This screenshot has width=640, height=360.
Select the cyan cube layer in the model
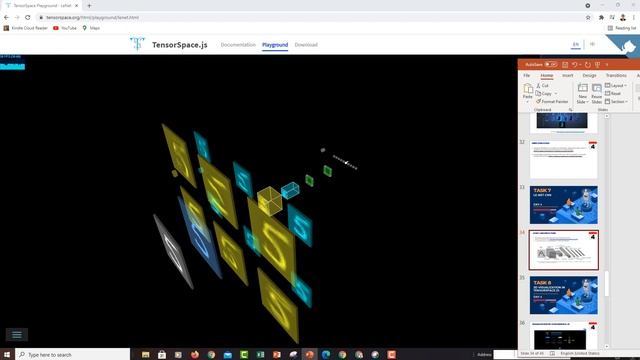[290, 191]
